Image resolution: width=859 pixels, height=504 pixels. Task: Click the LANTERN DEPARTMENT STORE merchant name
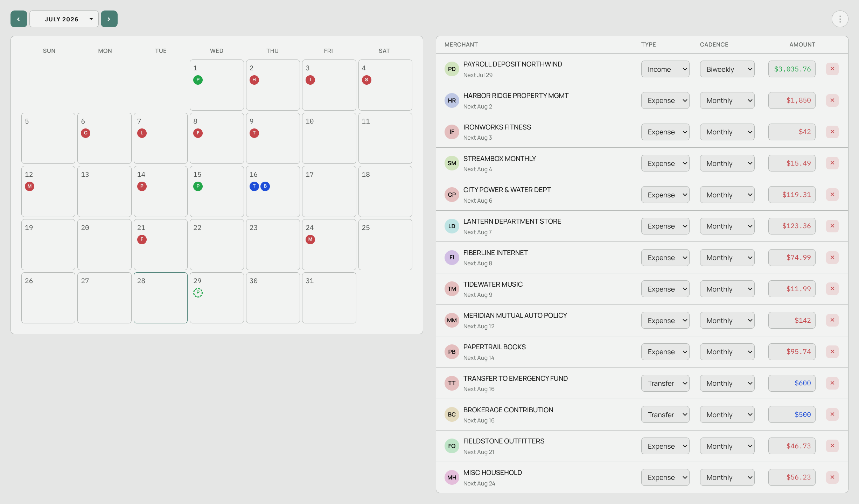(x=512, y=221)
